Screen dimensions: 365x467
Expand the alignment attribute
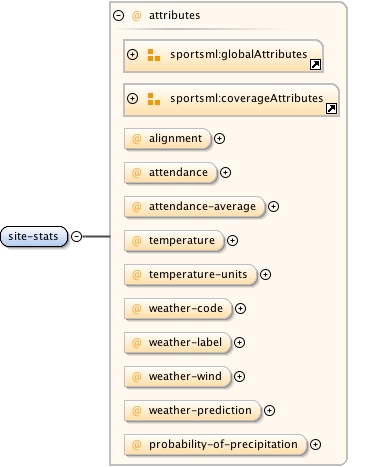(219, 138)
